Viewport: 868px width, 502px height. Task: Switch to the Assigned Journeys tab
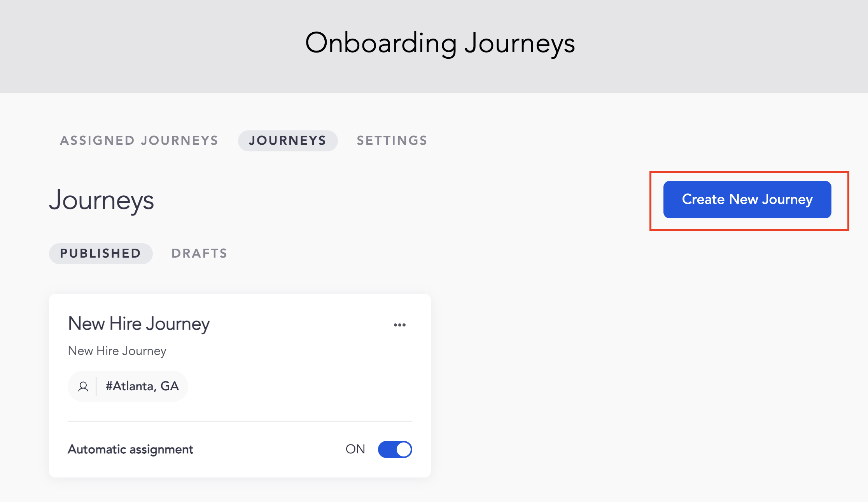pos(139,140)
